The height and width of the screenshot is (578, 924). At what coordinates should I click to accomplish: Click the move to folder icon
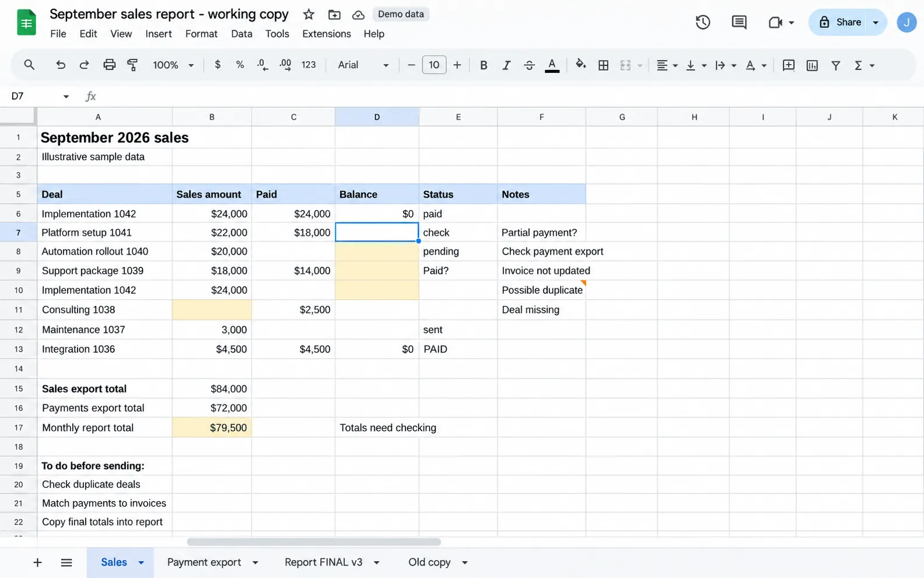[334, 15]
